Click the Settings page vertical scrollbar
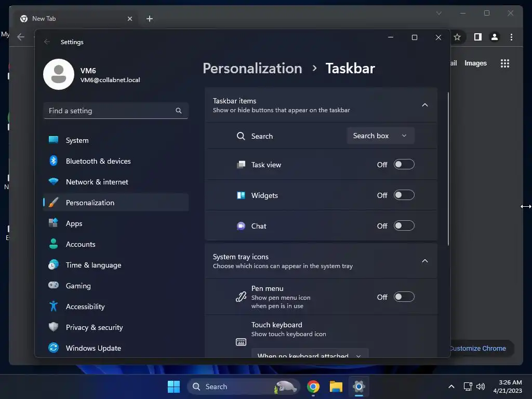This screenshot has height=399, width=532. pos(448,169)
